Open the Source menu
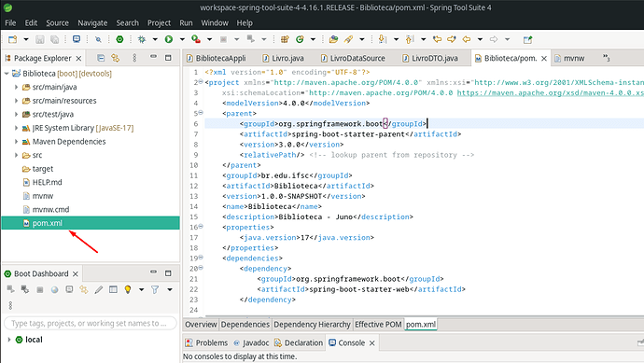The image size is (644, 363). click(57, 22)
